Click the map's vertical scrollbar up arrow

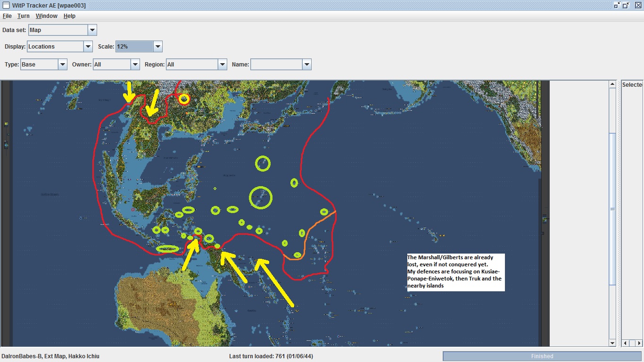[x=612, y=85]
